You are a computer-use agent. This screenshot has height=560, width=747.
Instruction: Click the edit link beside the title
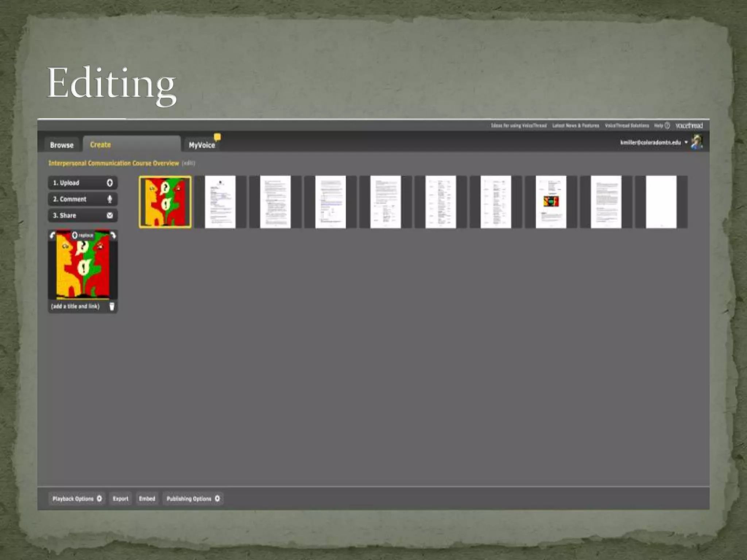click(x=188, y=163)
